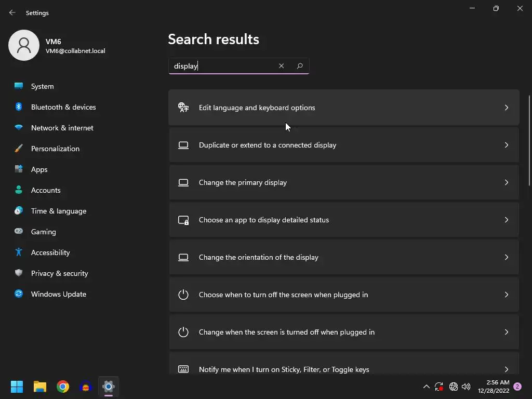The width and height of the screenshot is (532, 399).
Task: Open File Explorer from the taskbar
Action: [40, 387]
